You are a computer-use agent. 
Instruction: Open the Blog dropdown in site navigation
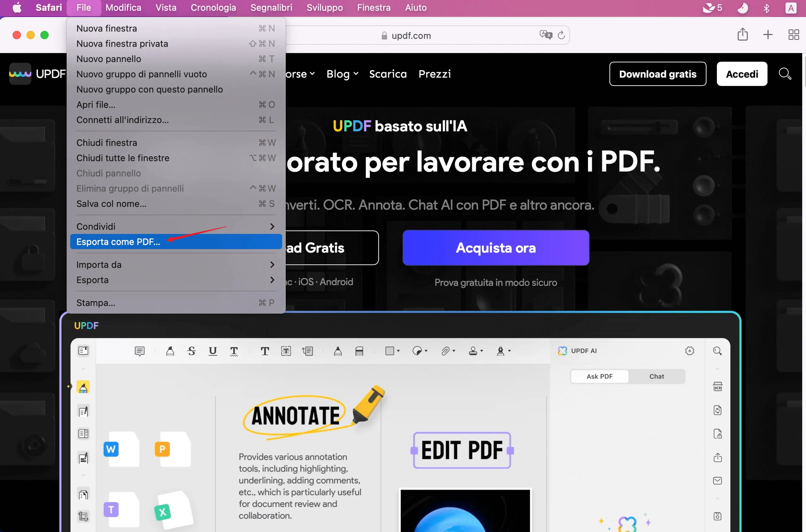pyautogui.click(x=343, y=74)
